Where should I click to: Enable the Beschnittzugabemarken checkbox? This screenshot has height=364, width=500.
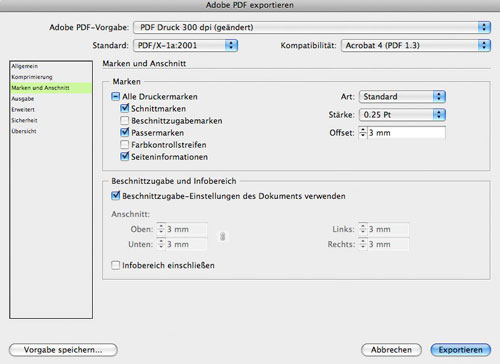click(125, 120)
